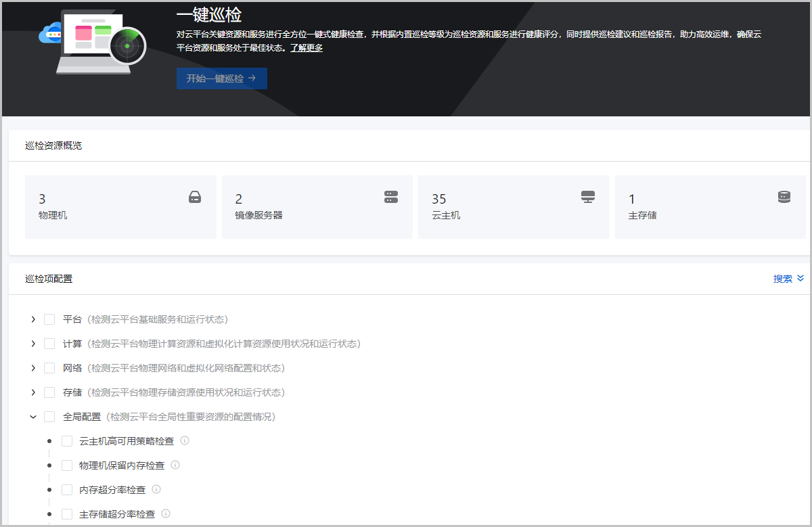Image resolution: width=812 pixels, height=527 pixels.
Task: Tick the 内存超分率检查 checkbox
Action: pyautogui.click(x=67, y=490)
